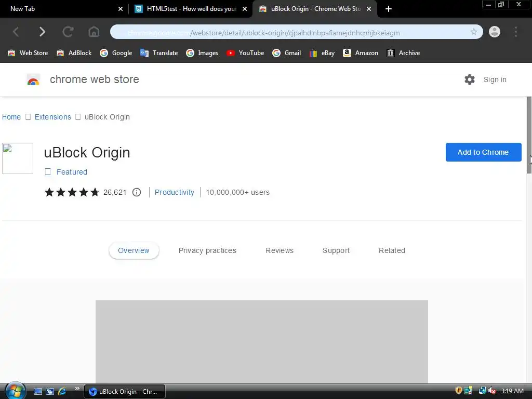Open the eBay bookmark
Screen dimensions: 532x399
322,53
